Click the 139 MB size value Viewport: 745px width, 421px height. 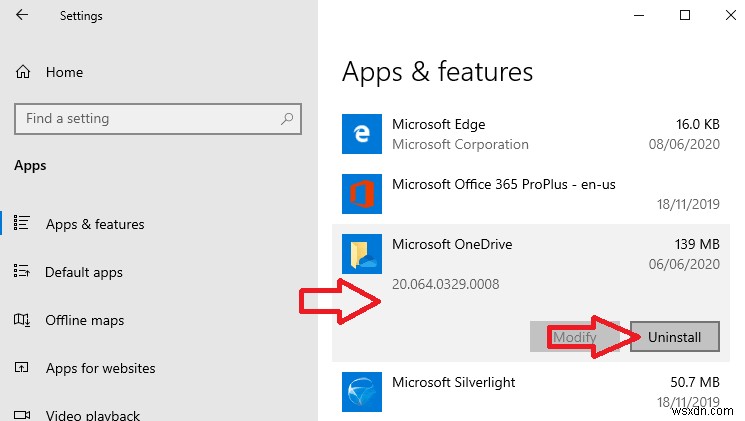click(x=697, y=244)
